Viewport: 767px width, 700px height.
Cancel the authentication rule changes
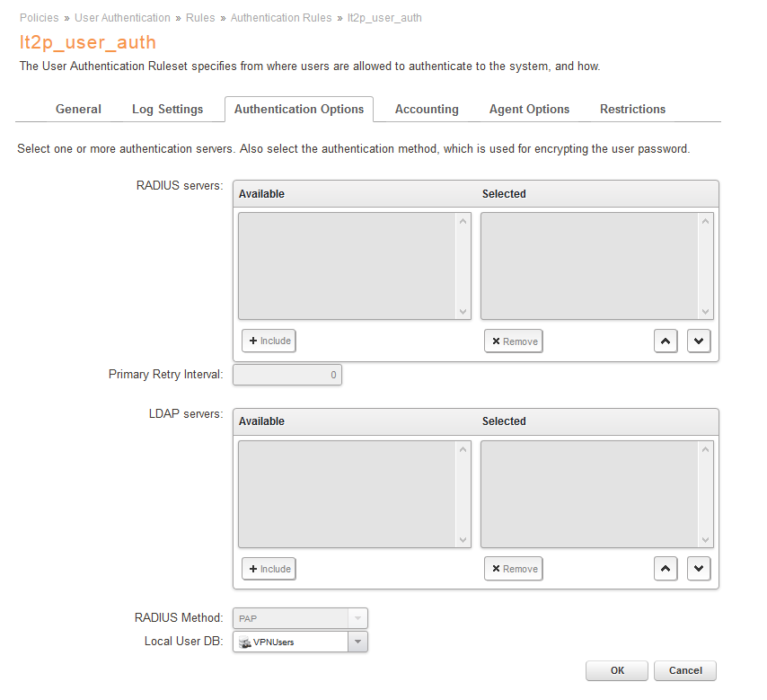click(685, 670)
